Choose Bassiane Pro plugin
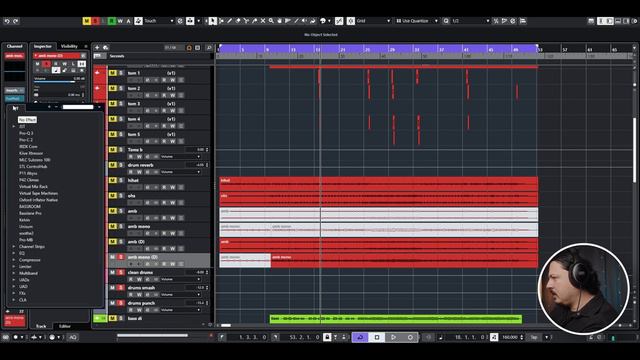 [30, 213]
